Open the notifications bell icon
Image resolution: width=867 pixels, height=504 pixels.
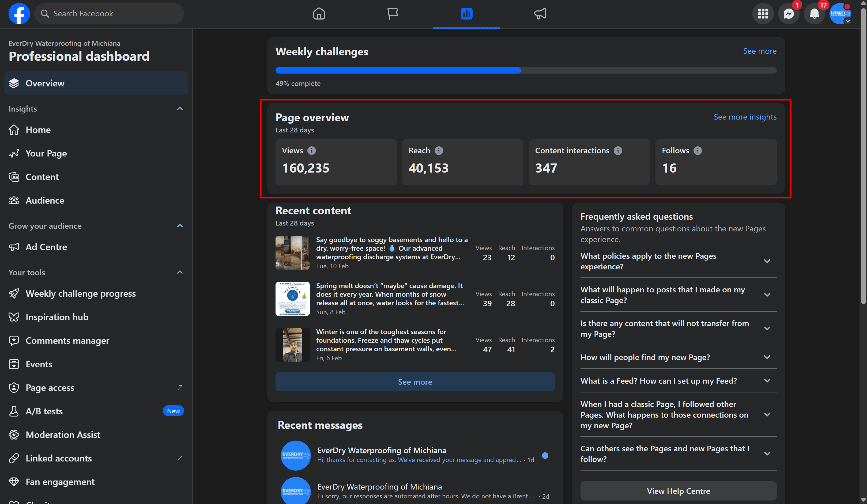coord(814,14)
